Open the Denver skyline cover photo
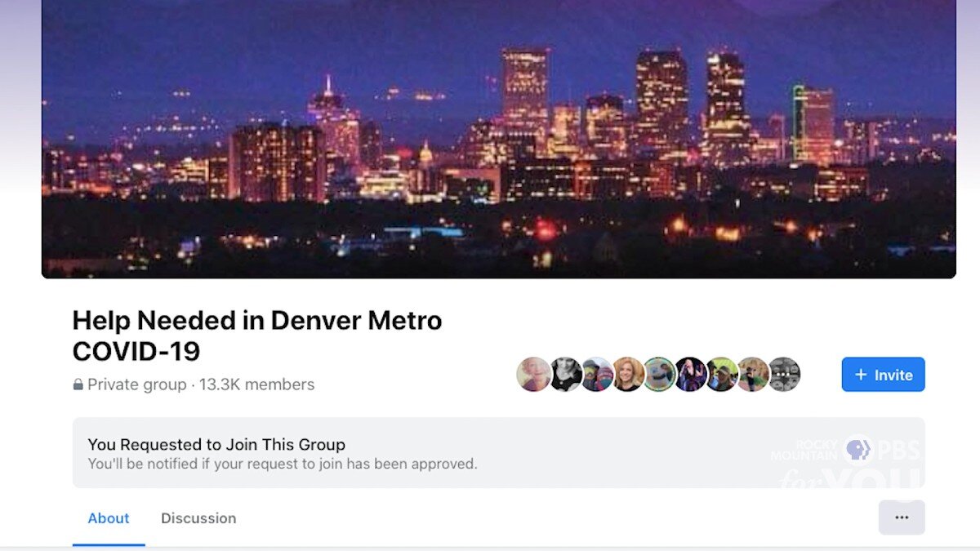The height and width of the screenshot is (551, 980). point(499,139)
